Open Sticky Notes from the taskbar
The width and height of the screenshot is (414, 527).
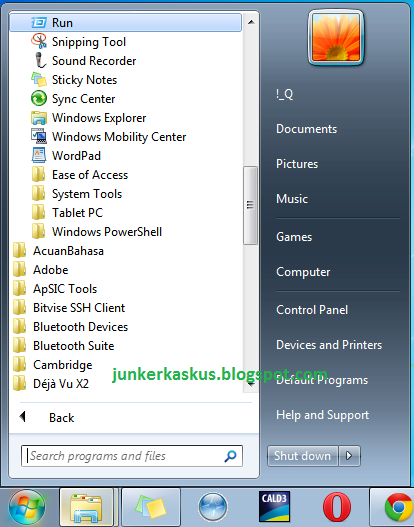pos(151,508)
